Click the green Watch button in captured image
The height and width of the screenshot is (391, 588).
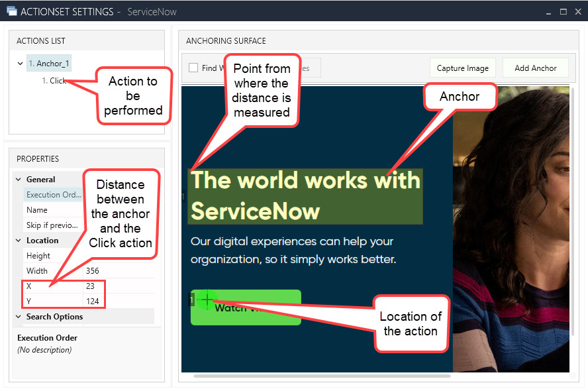tap(246, 307)
